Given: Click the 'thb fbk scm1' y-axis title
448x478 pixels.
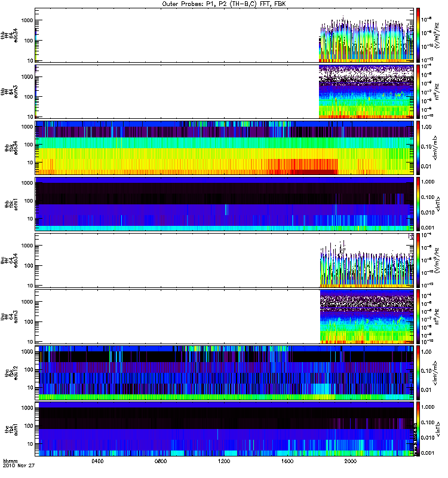Looking at the screenshot, I should 11,204.
